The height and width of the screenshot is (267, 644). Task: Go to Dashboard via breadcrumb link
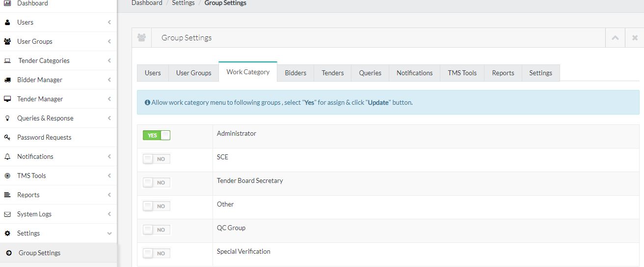147,3
